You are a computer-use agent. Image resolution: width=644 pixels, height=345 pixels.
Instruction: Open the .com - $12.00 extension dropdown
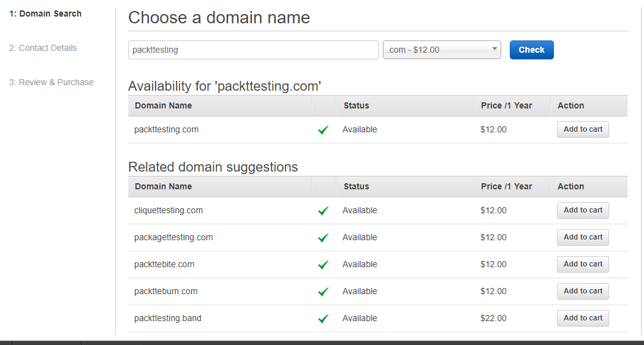click(x=442, y=50)
